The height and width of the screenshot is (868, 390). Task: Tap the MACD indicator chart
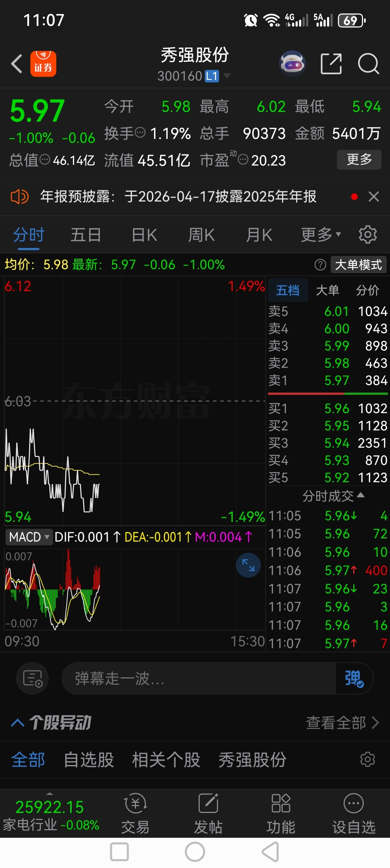[x=135, y=589]
